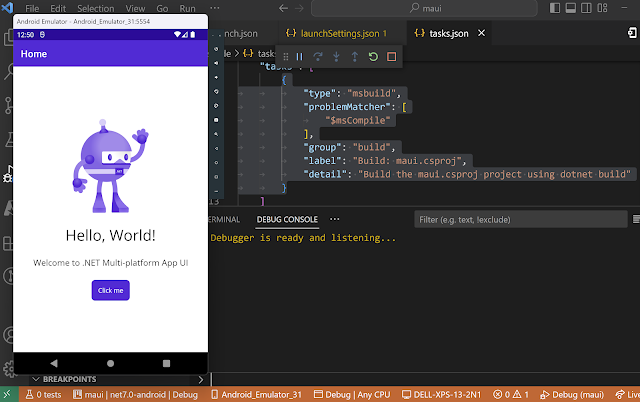The height and width of the screenshot is (402, 640).
Task: Select debug target Android_Emulator_31 in status bar
Action: [256, 395]
